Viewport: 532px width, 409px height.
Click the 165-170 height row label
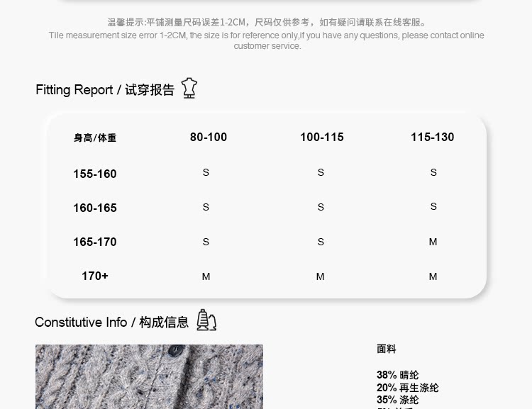94,242
